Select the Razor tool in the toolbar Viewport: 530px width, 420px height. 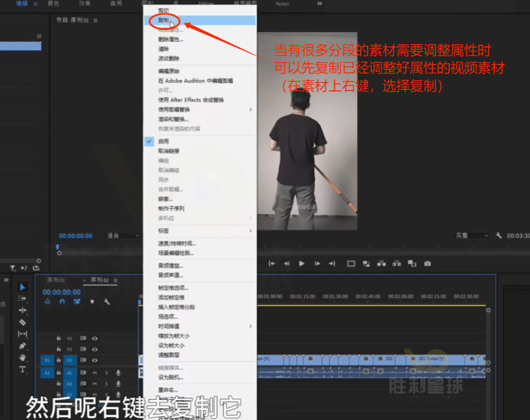tap(23, 322)
